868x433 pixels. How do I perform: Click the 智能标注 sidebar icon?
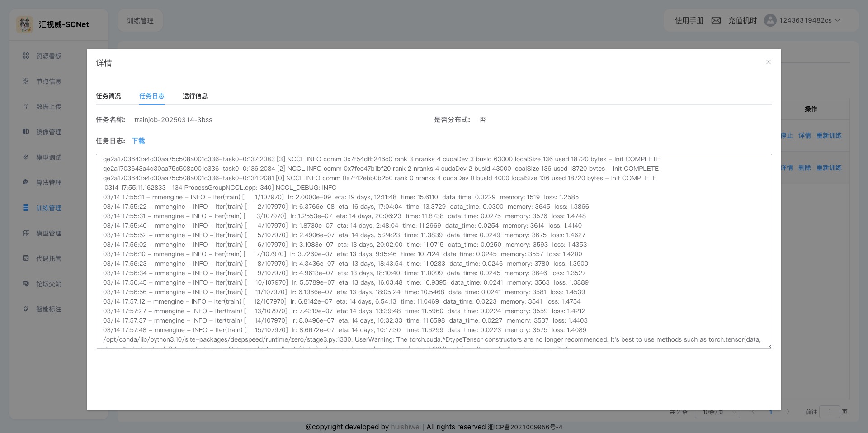coord(26,309)
